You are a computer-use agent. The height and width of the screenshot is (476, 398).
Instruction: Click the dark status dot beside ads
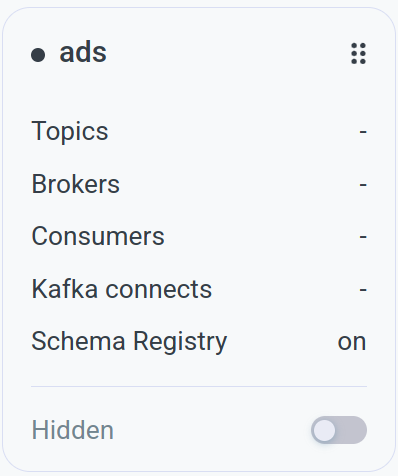[x=38, y=55]
